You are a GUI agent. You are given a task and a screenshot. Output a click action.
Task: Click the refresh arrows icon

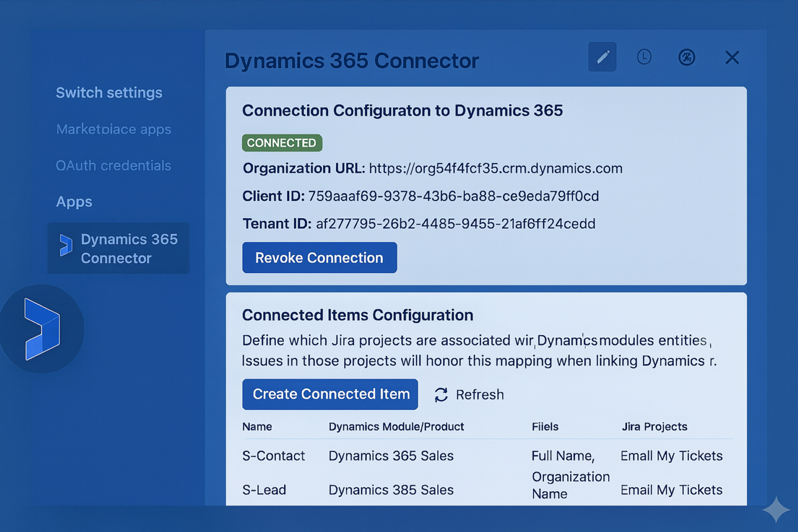[x=440, y=394]
